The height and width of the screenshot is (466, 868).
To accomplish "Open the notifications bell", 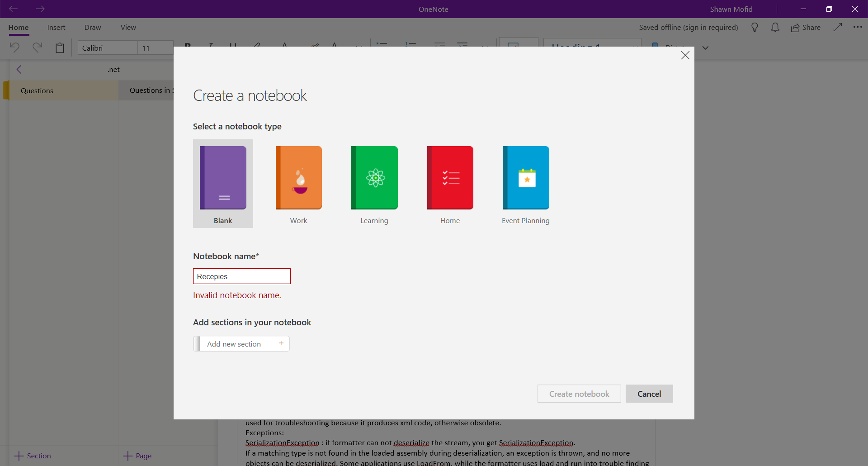I will click(x=775, y=28).
